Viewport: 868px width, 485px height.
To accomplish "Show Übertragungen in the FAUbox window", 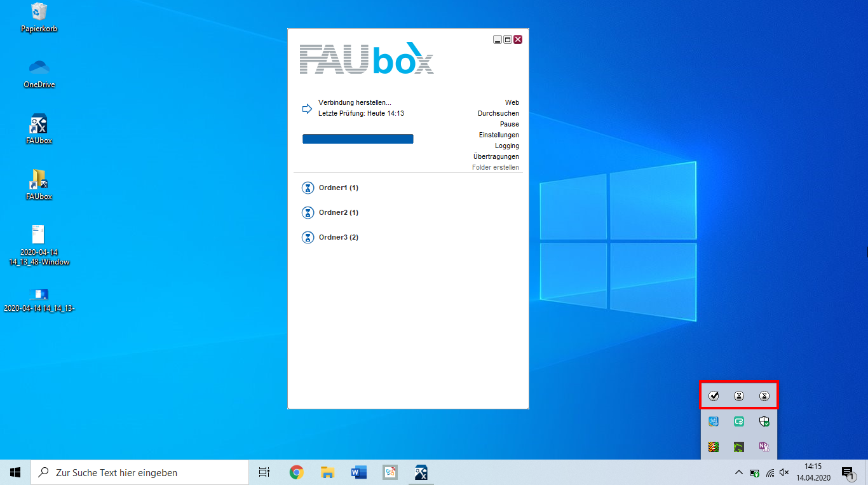I will 496,156.
